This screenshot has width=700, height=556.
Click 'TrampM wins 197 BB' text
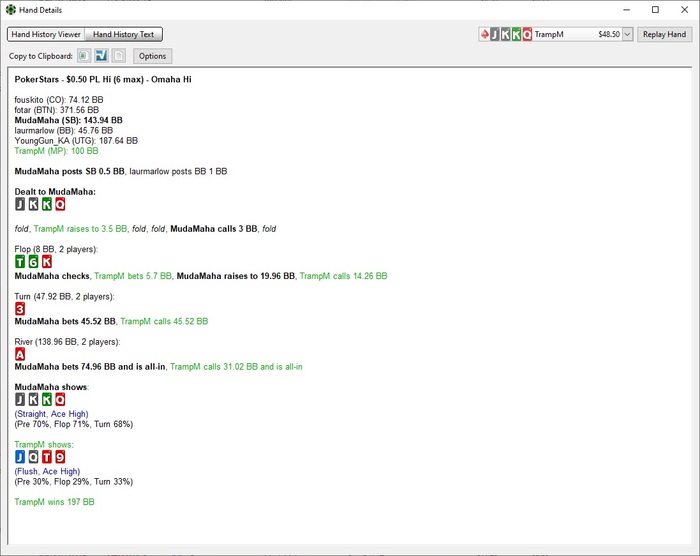pyautogui.click(x=54, y=502)
